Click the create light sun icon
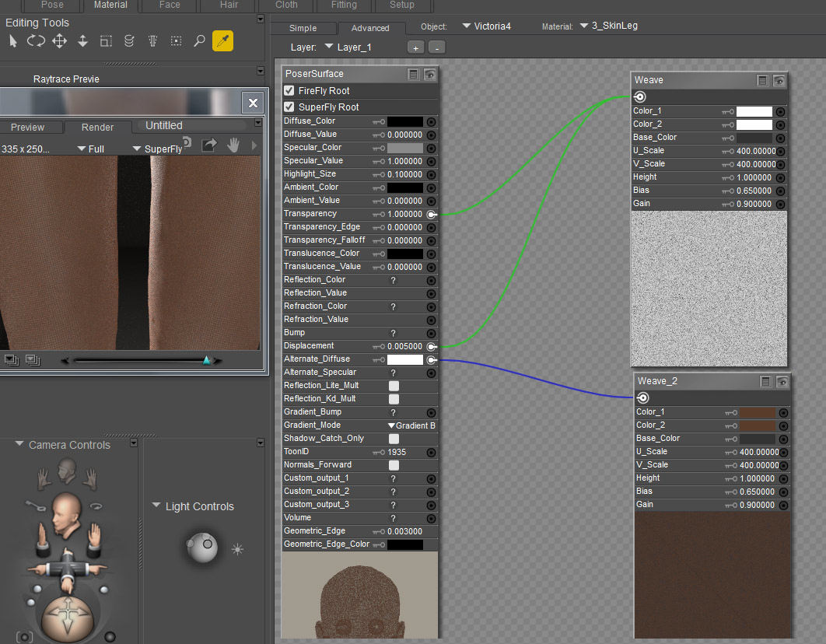 tap(237, 549)
